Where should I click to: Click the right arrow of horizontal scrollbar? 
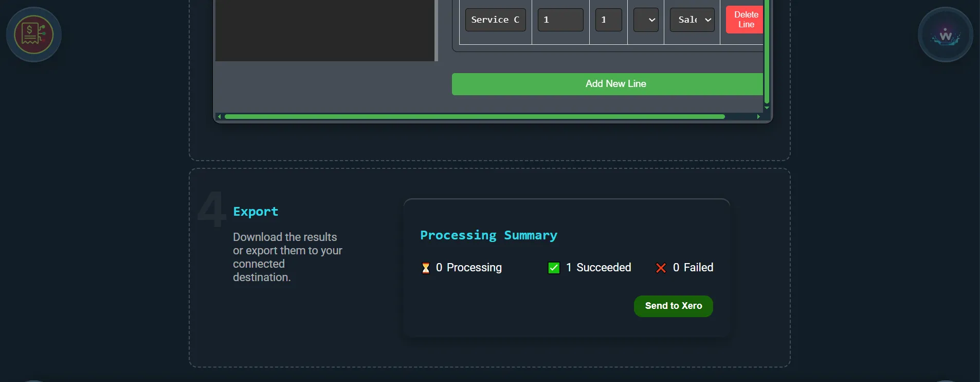pyautogui.click(x=758, y=117)
